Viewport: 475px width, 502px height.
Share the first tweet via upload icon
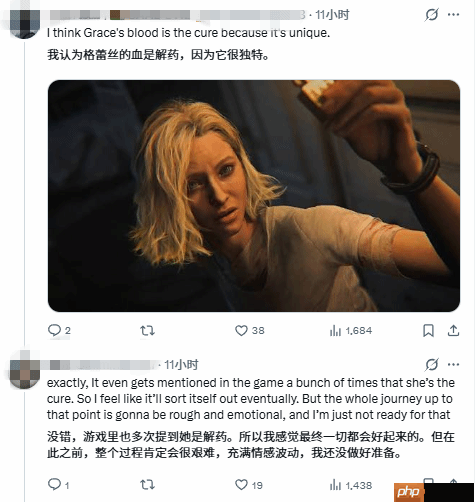[453, 331]
